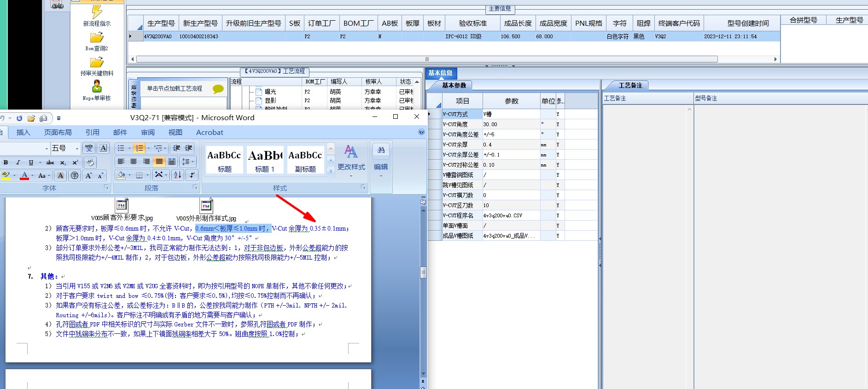Open Word help question mark icon
This screenshot has height=389, width=868.
click(x=421, y=132)
